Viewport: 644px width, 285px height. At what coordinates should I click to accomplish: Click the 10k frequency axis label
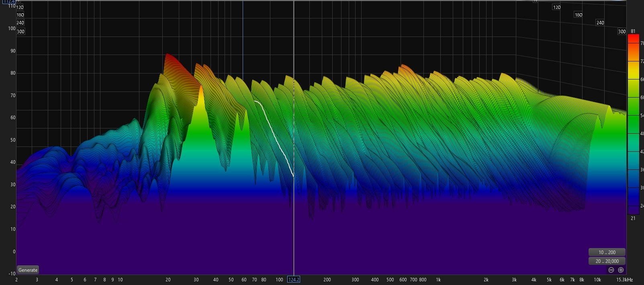pos(597,279)
